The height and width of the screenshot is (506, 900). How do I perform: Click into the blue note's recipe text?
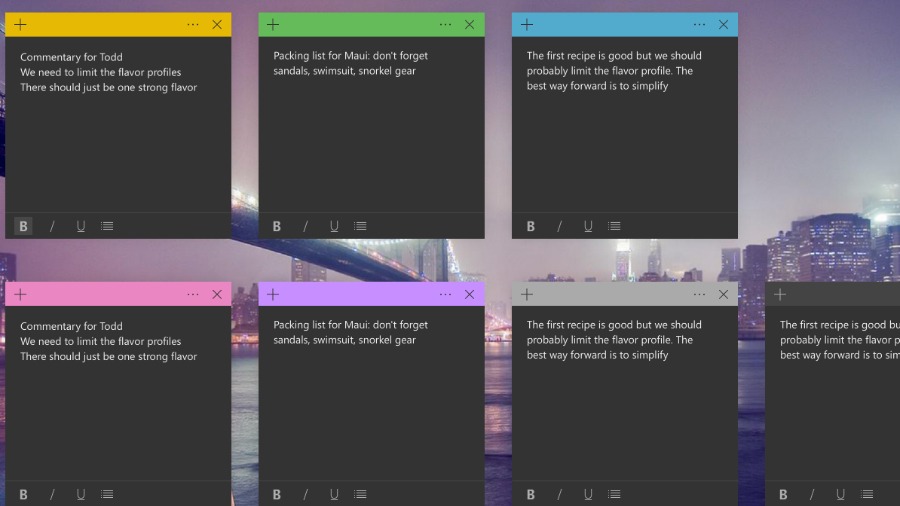614,71
